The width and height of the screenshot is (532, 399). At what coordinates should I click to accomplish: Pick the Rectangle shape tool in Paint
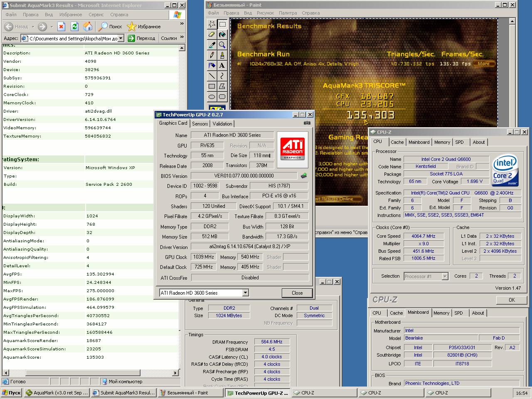pos(212,86)
